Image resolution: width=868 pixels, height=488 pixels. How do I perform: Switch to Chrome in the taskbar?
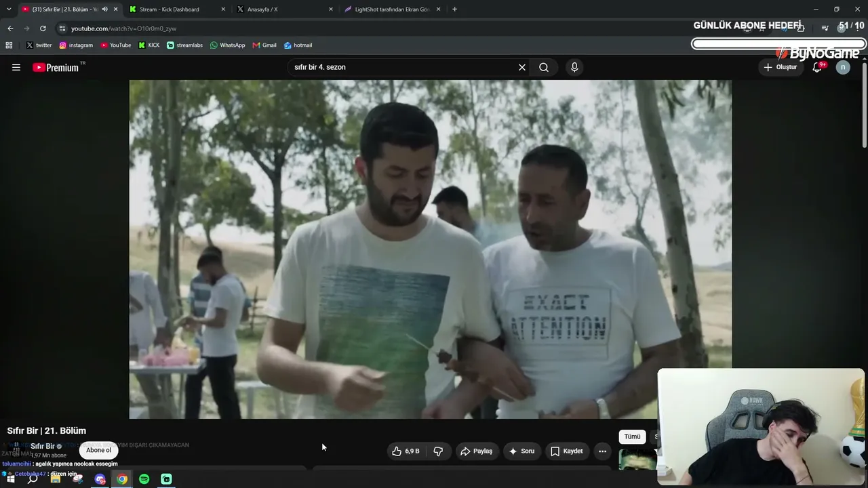(x=122, y=479)
